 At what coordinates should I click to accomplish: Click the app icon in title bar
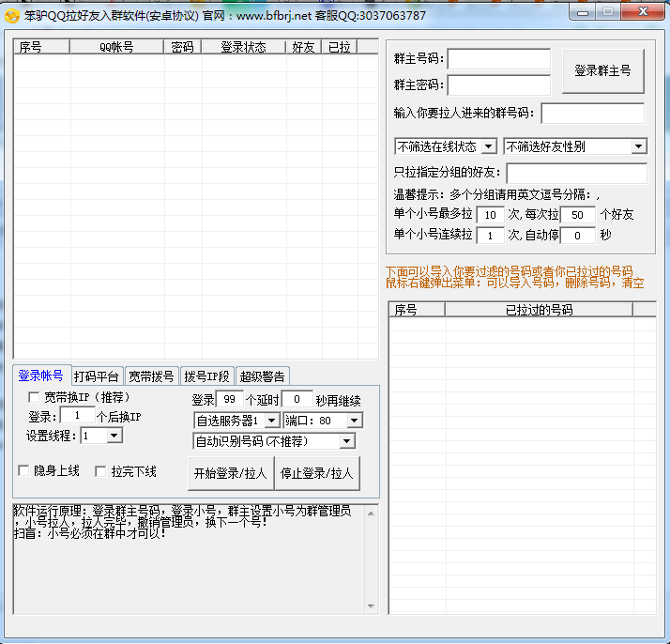[12, 16]
